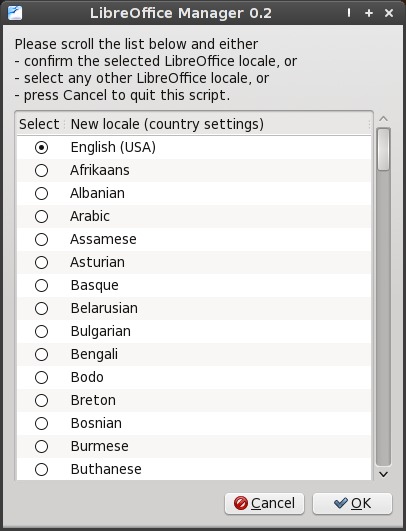Click the Select column header
The image size is (406, 531).
tap(39, 124)
